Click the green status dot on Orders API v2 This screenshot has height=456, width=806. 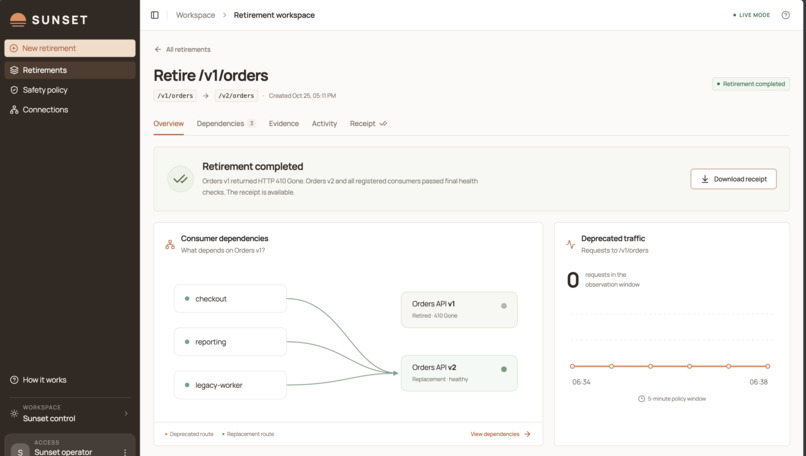tap(504, 369)
